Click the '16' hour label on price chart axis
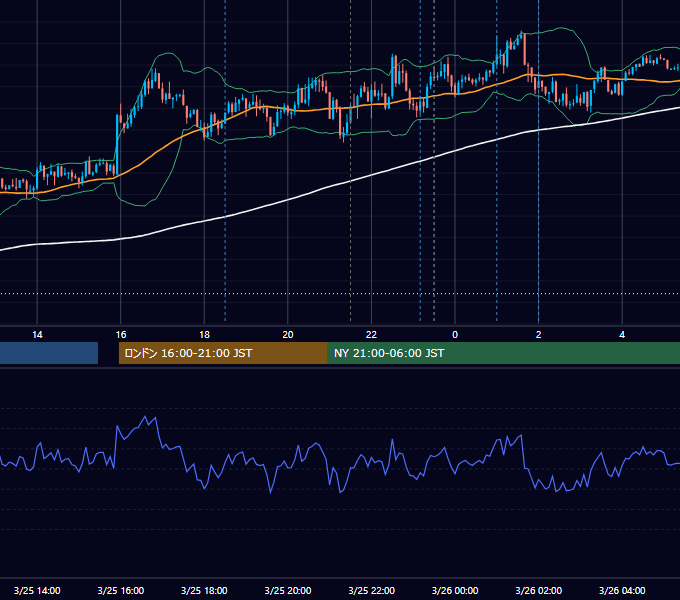The width and height of the screenshot is (680, 600). pyautogui.click(x=121, y=334)
